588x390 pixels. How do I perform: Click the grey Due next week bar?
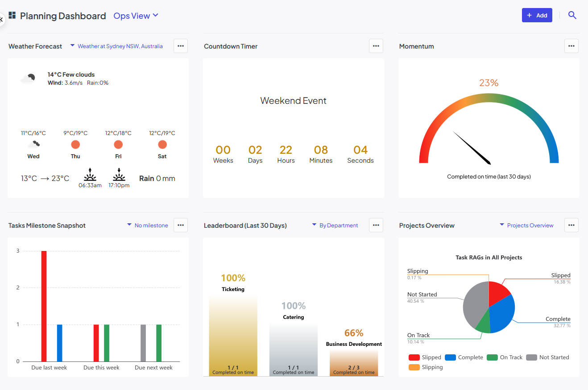(x=143, y=343)
